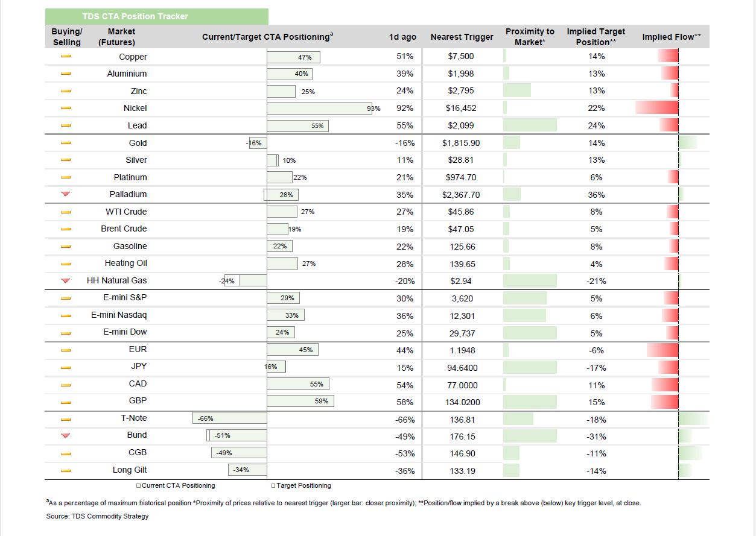
Task: Click the yellow dash icon for EUR
Action: click(66, 350)
